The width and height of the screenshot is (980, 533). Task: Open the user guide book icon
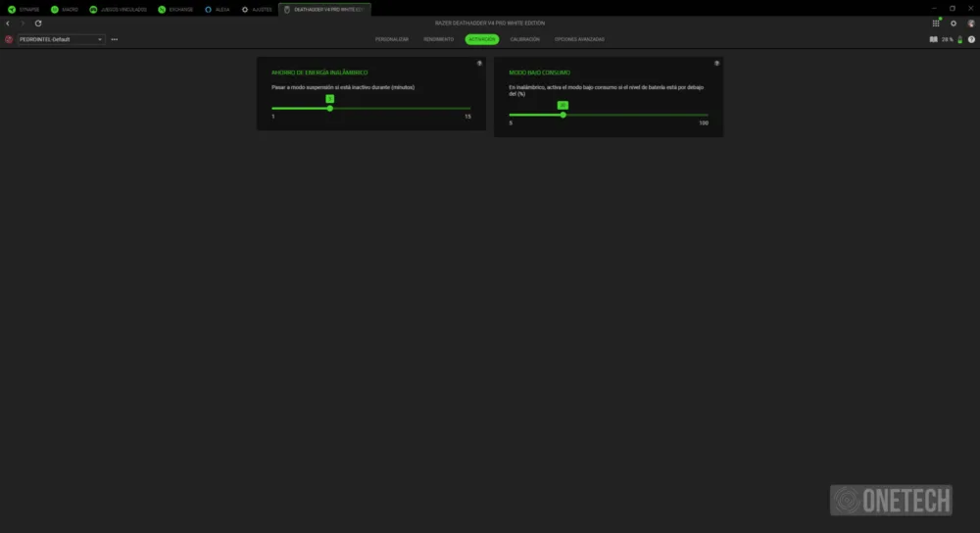pyautogui.click(x=933, y=39)
